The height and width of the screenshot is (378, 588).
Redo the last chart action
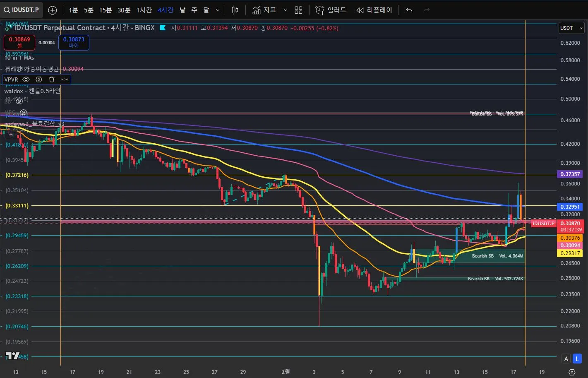[427, 10]
